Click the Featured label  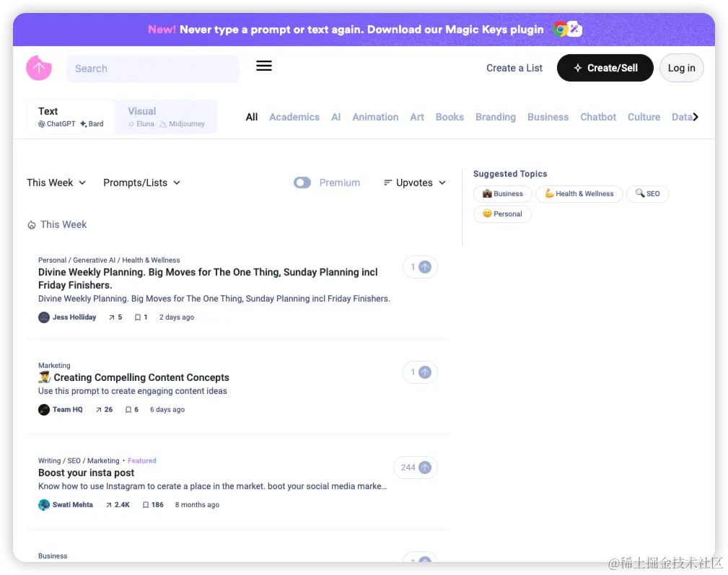click(142, 461)
